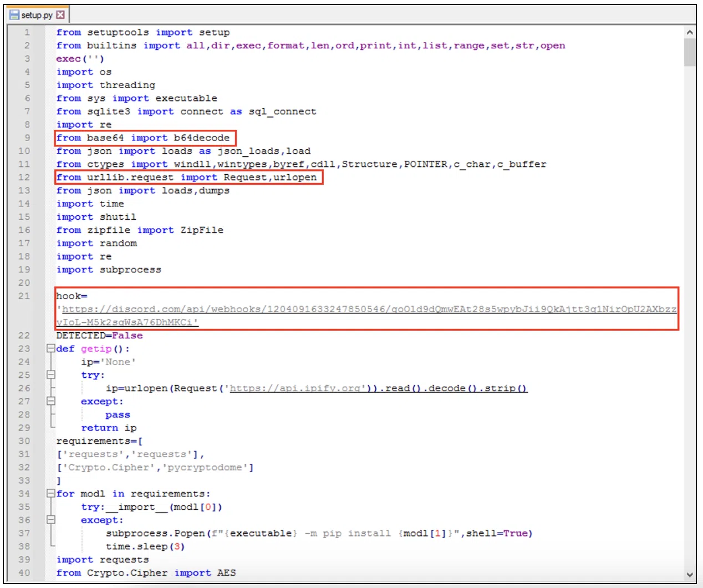Viewport: 703px width, 588px height.
Task: Click 'pass' on line 28
Action: [118, 414]
